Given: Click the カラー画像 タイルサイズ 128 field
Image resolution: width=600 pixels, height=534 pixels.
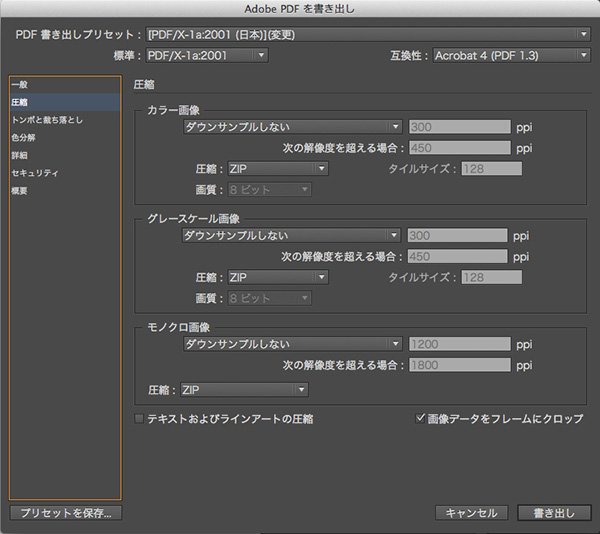Looking at the screenshot, I should pyautogui.click(x=492, y=169).
